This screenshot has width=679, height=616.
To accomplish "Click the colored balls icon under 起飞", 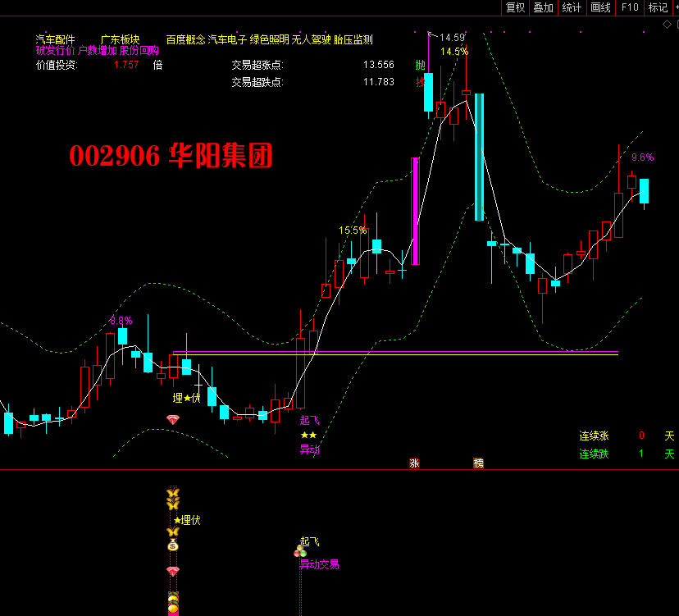I will 301,553.
